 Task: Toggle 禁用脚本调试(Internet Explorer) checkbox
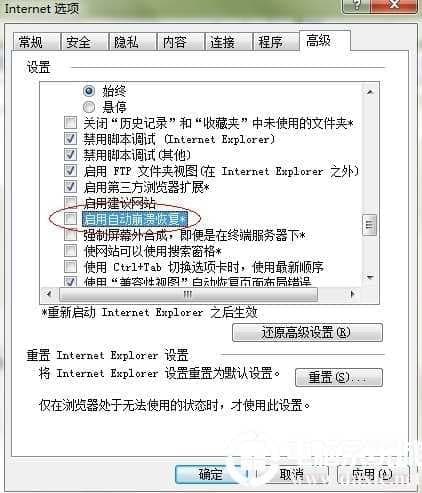coord(70,139)
